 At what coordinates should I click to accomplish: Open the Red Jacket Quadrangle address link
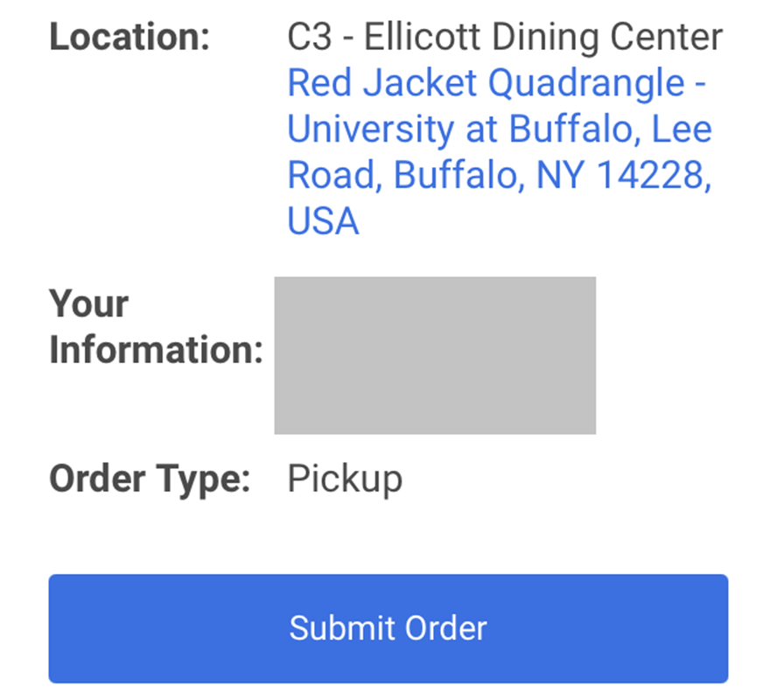[500, 151]
